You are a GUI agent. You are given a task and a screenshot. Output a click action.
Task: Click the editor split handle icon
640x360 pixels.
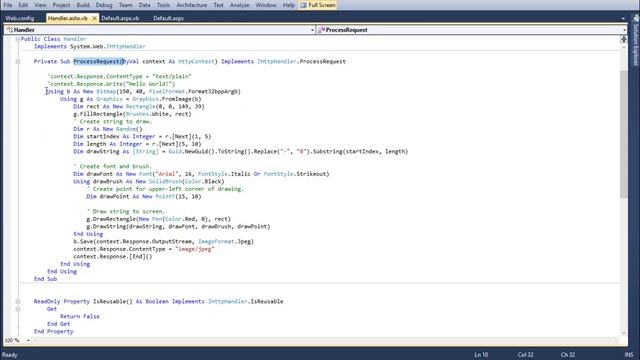pyautogui.click(x=624, y=39)
